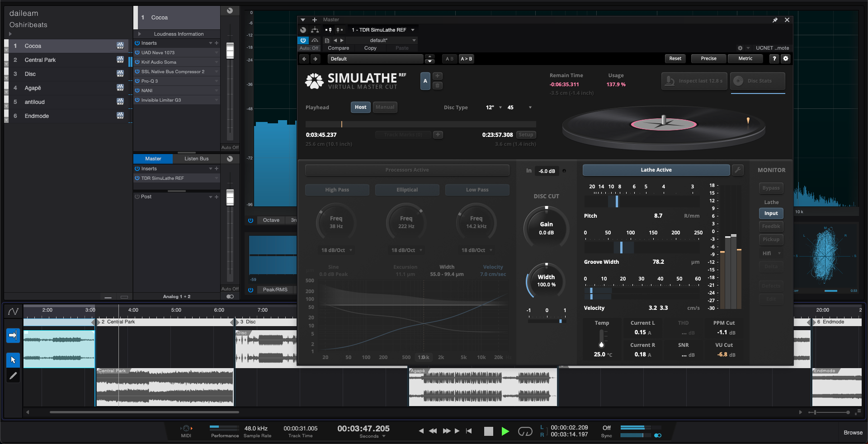Go to next preset with right arrow
The height and width of the screenshot is (444, 868).
coord(315,59)
